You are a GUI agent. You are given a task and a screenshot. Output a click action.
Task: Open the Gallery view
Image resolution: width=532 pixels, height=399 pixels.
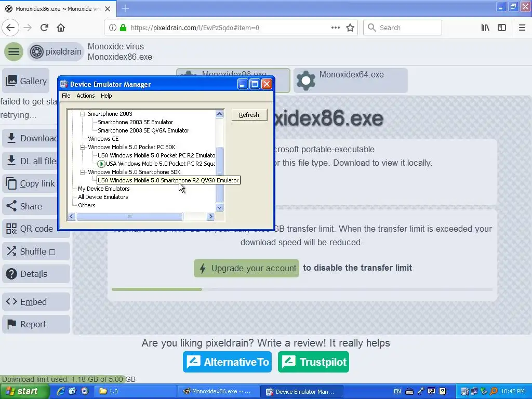pos(26,81)
